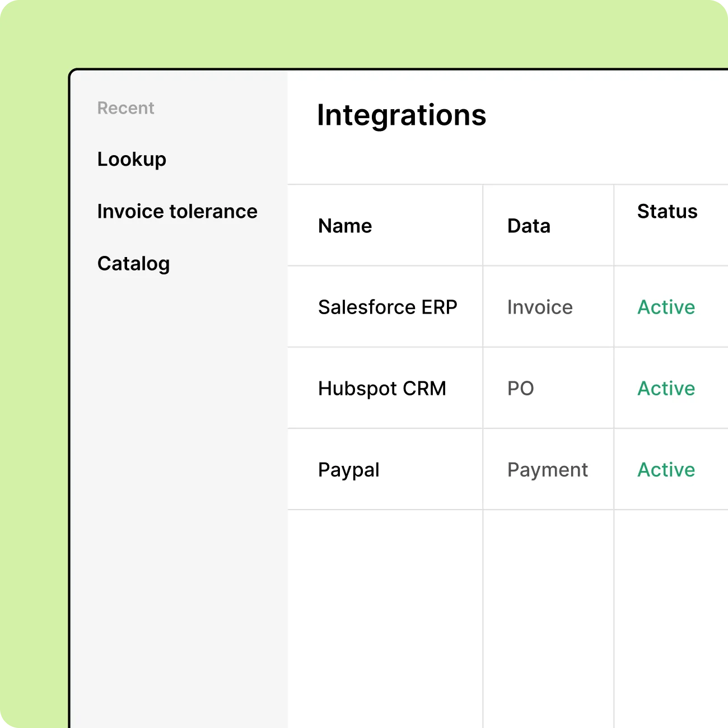Click the Payment data cell
Viewport: 728px width, 728px height.
coord(547,470)
